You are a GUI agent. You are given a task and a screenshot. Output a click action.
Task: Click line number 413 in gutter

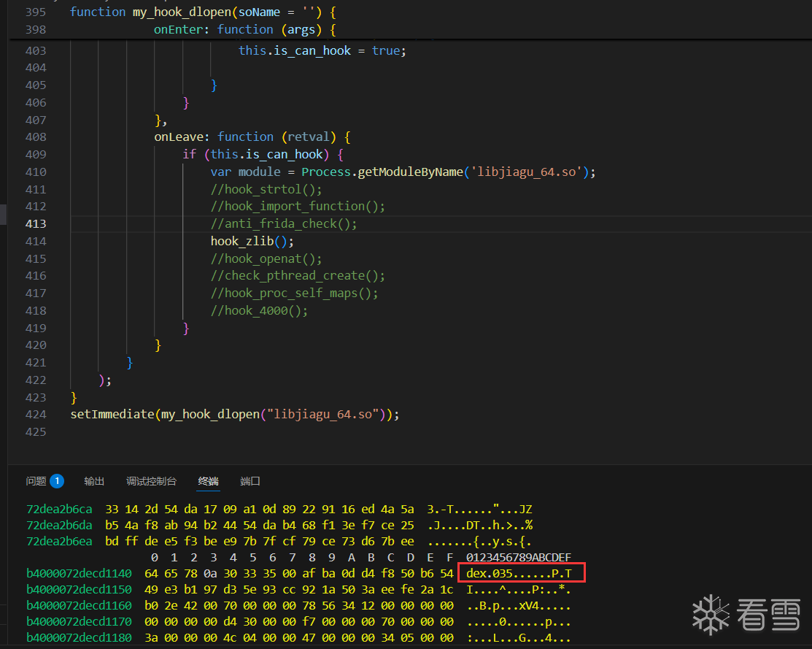pyautogui.click(x=36, y=223)
